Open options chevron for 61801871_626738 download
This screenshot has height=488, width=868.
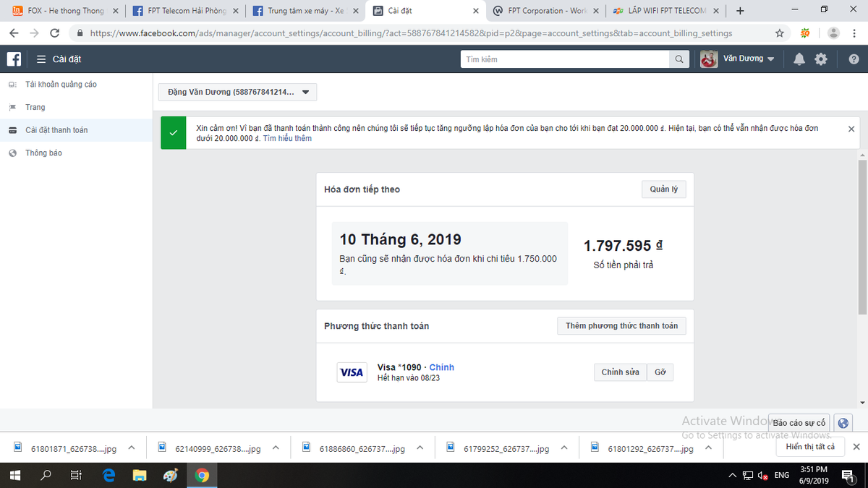(x=131, y=448)
